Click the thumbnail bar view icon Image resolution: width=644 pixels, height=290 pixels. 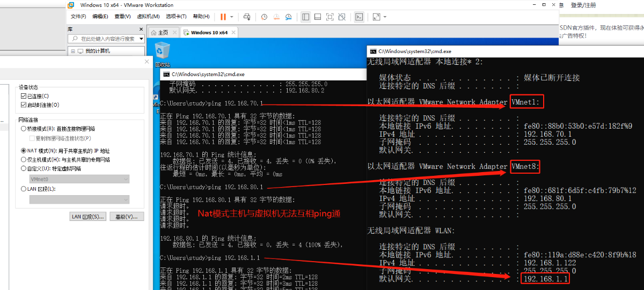[318, 17]
